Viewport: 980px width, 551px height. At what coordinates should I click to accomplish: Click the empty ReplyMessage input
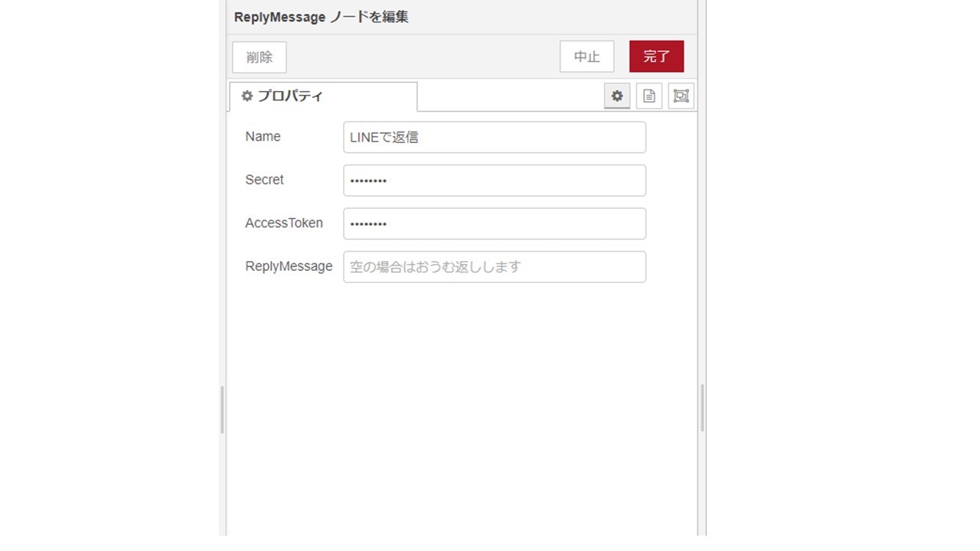[494, 266]
